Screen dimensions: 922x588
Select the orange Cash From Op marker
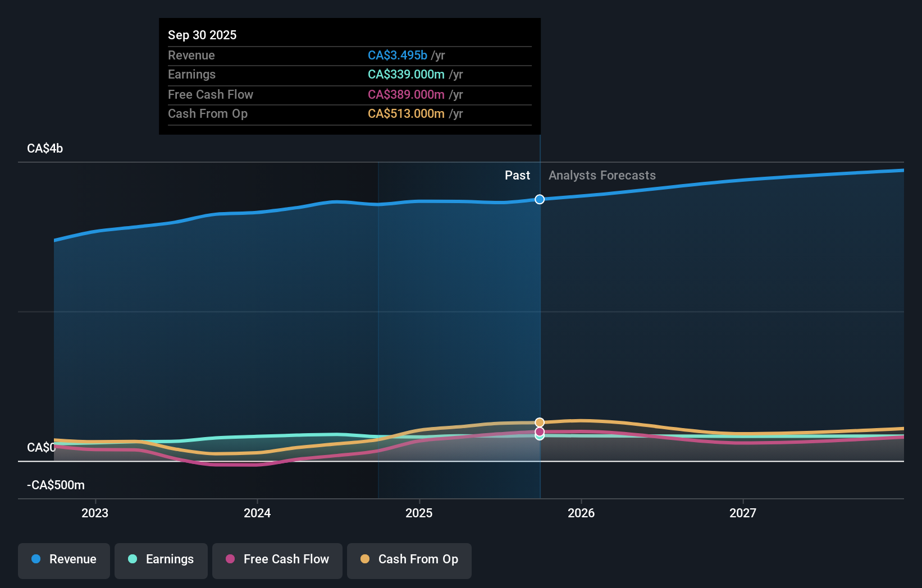point(539,422)
